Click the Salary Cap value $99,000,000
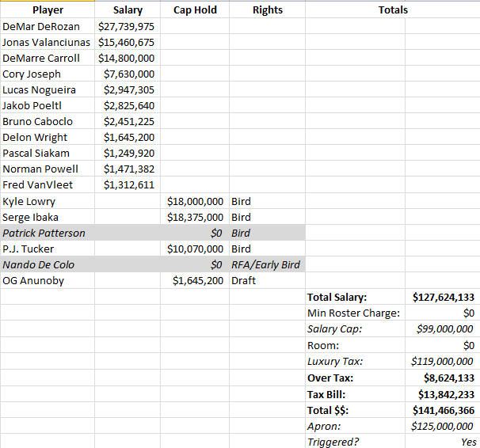The width and height of the screenshot is (480, 448). (x=445, y=328)
